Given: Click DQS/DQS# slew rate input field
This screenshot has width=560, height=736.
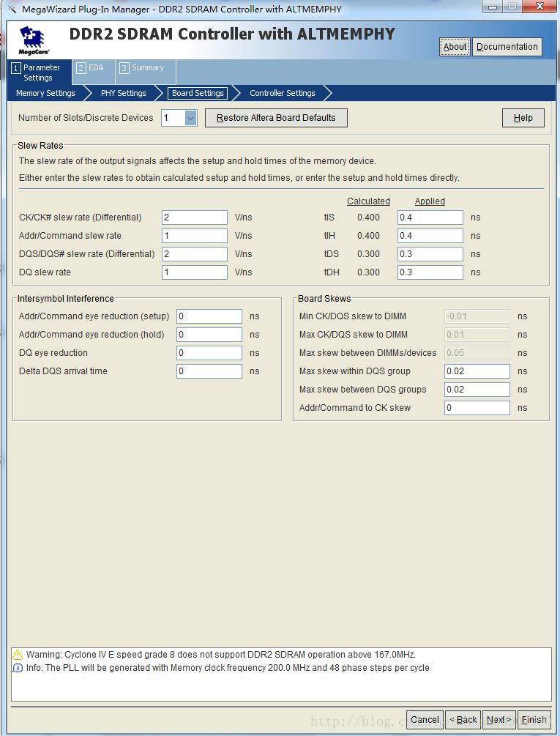Looking at the screenshot, I should tap(195, 254).
